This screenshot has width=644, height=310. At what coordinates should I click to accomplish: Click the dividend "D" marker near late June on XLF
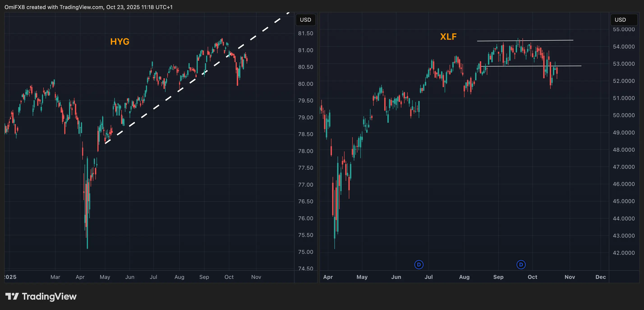pyautogui.click(x=419, y=264)
